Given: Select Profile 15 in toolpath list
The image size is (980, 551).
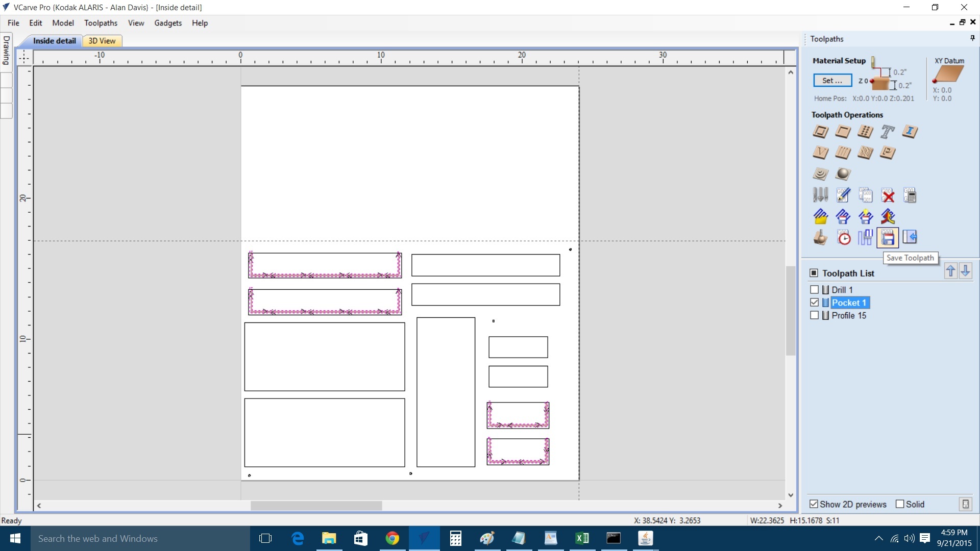Looking at the screenshot, I should click(848, 316).
